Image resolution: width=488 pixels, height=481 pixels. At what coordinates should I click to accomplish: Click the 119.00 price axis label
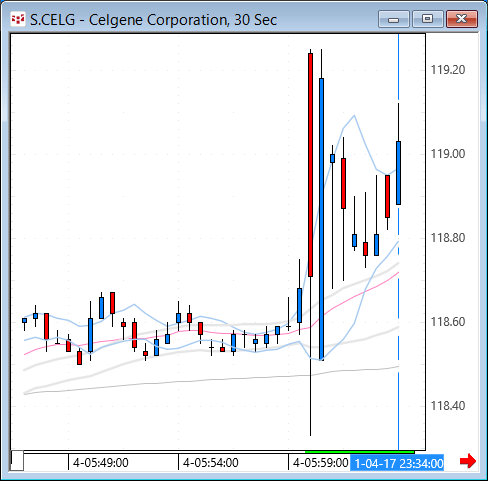coord(448,154)
